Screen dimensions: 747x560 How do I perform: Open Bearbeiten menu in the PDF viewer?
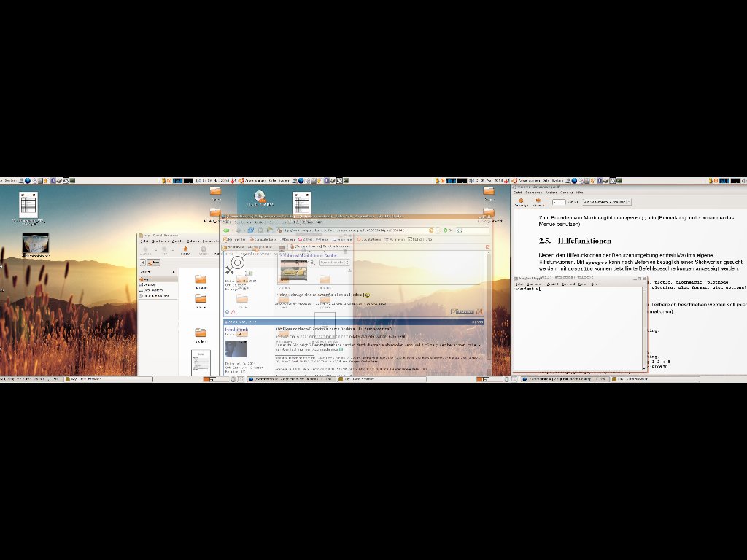533,192
